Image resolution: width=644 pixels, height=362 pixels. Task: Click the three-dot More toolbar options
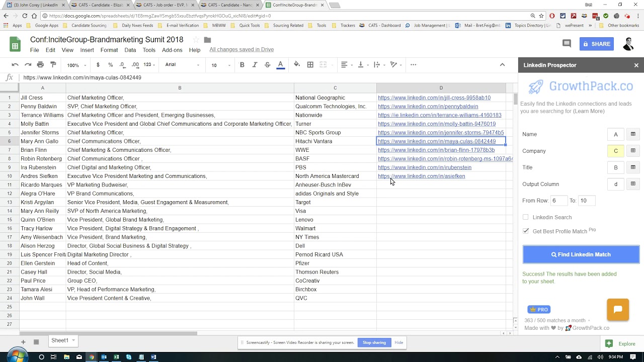(x=414, y=65)
